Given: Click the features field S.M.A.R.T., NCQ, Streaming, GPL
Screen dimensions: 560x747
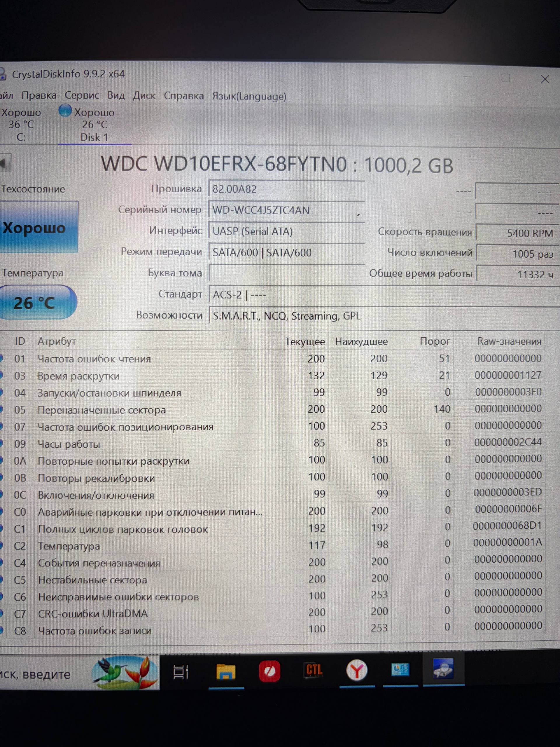Looking at the screenshot, I should click(x=384, y=316).
